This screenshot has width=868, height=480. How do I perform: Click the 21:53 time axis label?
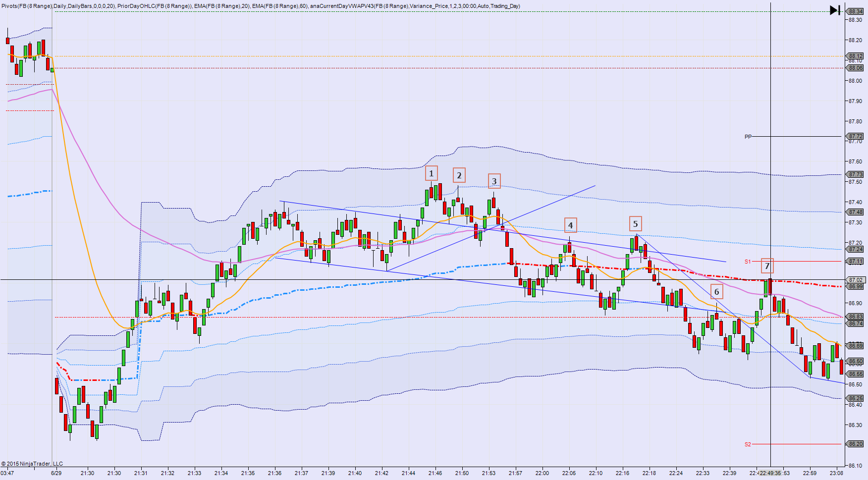(488, 473)
